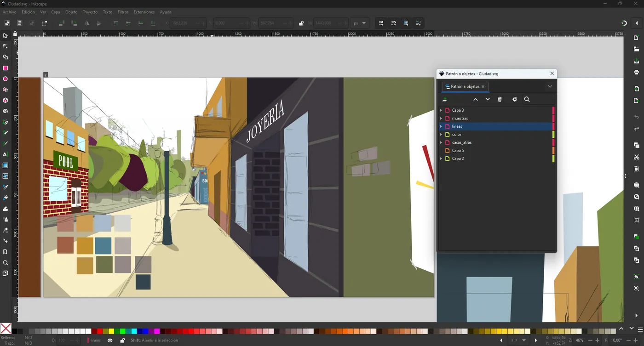
Task: Close the Patrón a objetos tab
Action: click(483, 86)
